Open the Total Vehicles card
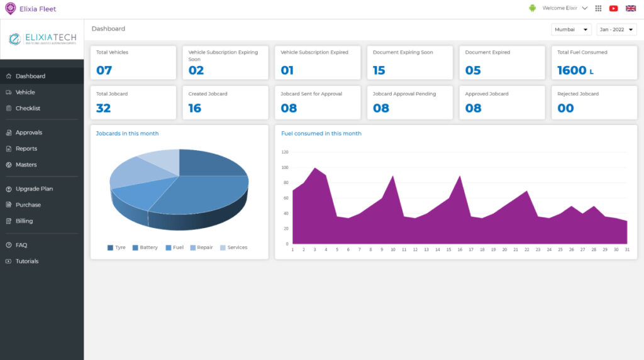Screen dimensions: 644x360 [133, 63]
